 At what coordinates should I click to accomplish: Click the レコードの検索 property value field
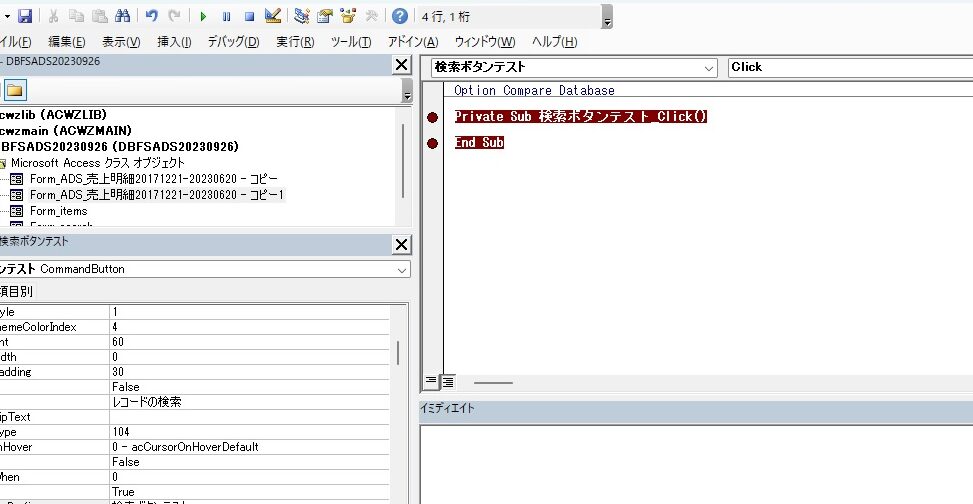tap(248, 402)
